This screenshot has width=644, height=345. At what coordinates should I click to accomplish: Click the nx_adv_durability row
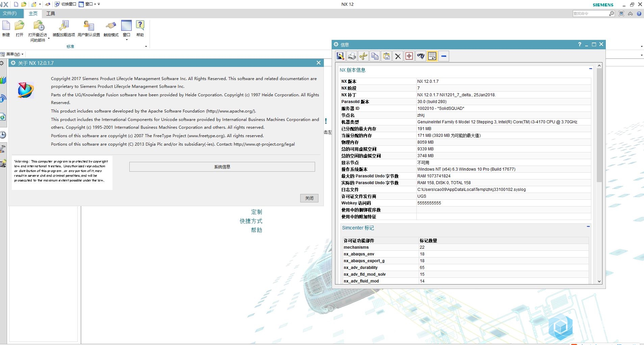pos(465,268)
